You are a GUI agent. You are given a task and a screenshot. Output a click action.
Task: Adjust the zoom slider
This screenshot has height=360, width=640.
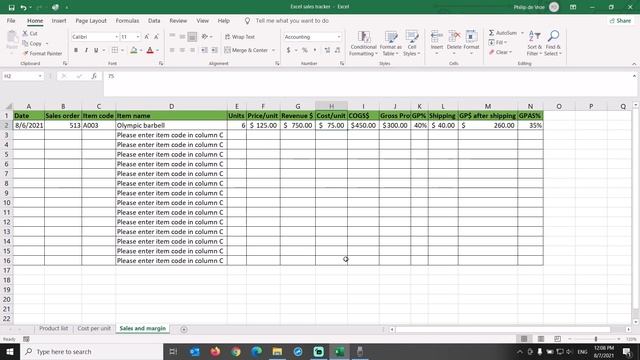(596, 339)
